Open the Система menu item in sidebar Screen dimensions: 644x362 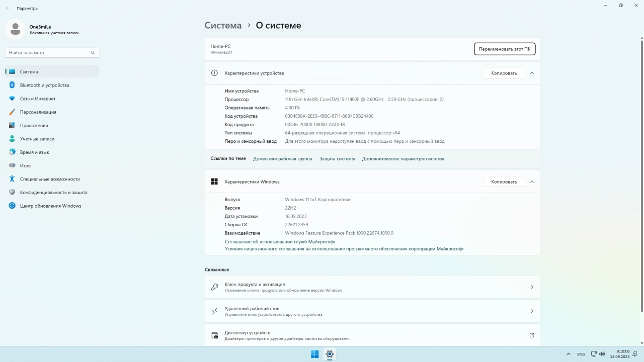(52, 72)
